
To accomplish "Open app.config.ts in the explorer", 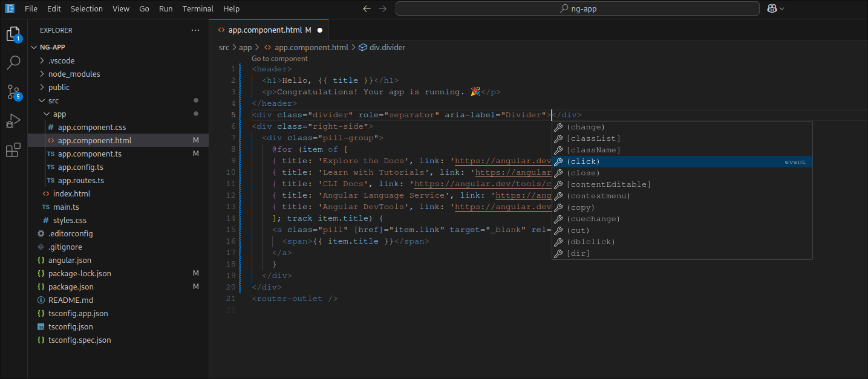I will (118, 167).
